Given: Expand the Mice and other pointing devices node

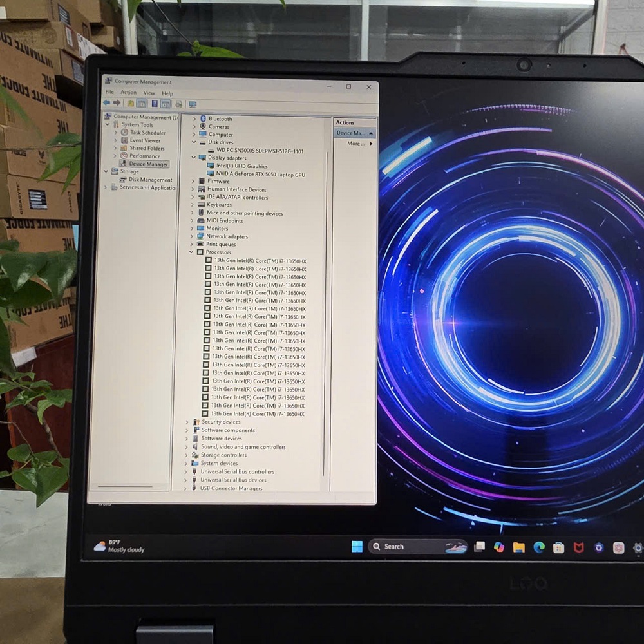Looking at the screenshot, I should pos(192,213).
